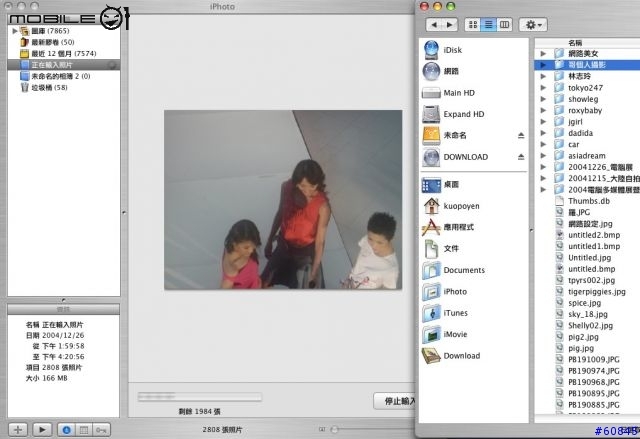Show the iPhoto calendar pane

[84, 430]
